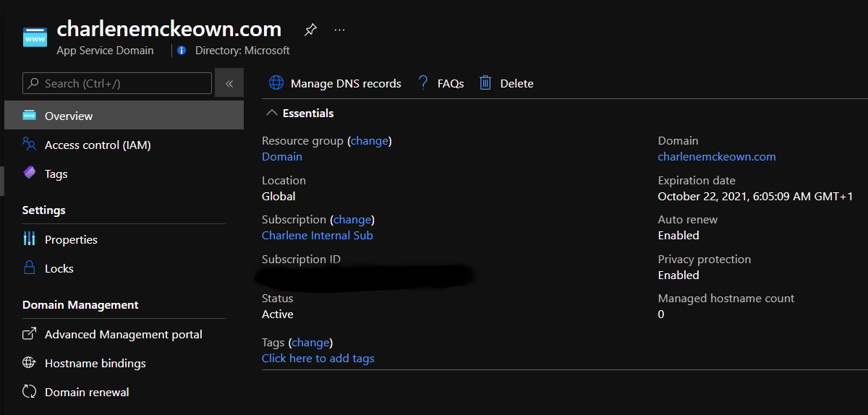868x415 pixels.
Task: Open the more options ellipsis menu
Action: [339, 30]
